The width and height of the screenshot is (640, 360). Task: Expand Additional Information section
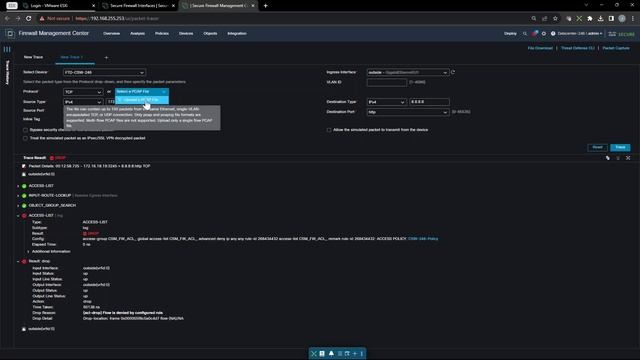28,251
